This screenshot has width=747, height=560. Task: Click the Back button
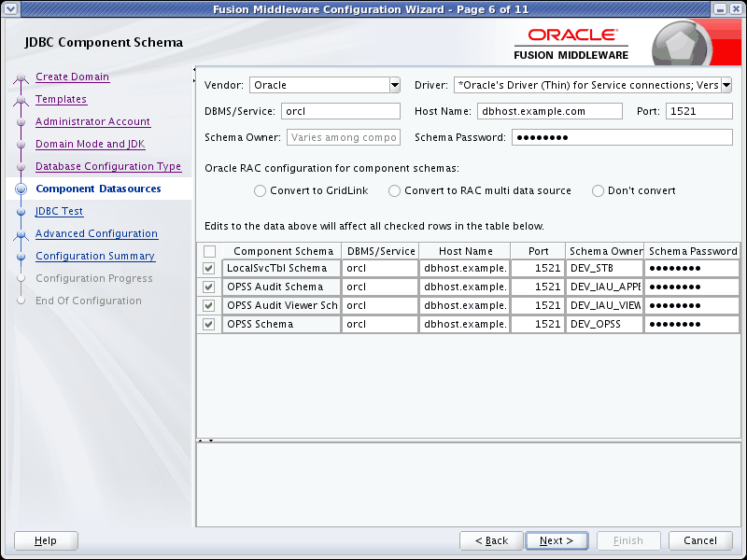492,540
